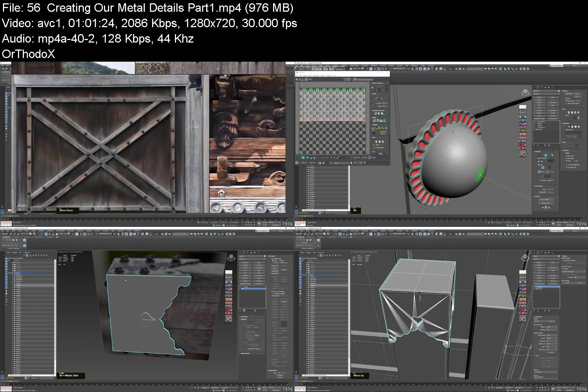This screenshot has height=392, width=588.
Task: Toggle Inset checkbox in bottom-right Chamfer parameters
Action: (535, 356)
